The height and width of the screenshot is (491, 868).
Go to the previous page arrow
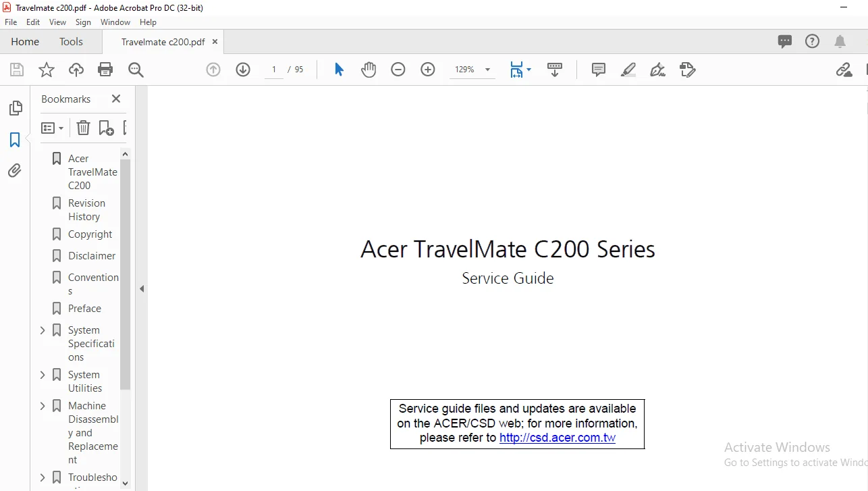coord(213,70)
